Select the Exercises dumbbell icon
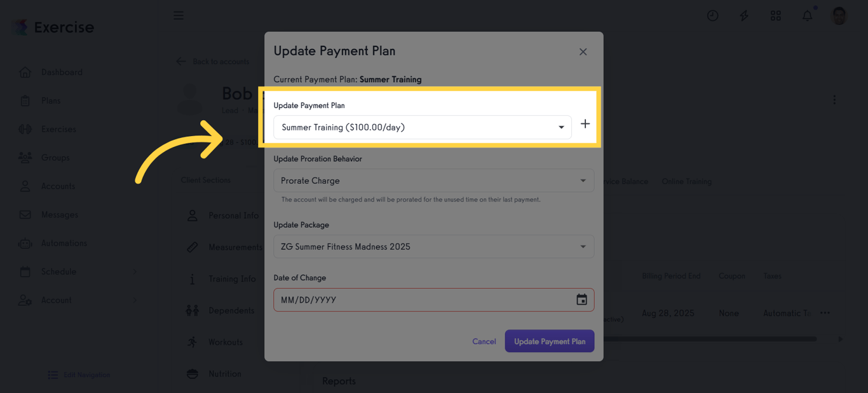 [x=25, y=129]
